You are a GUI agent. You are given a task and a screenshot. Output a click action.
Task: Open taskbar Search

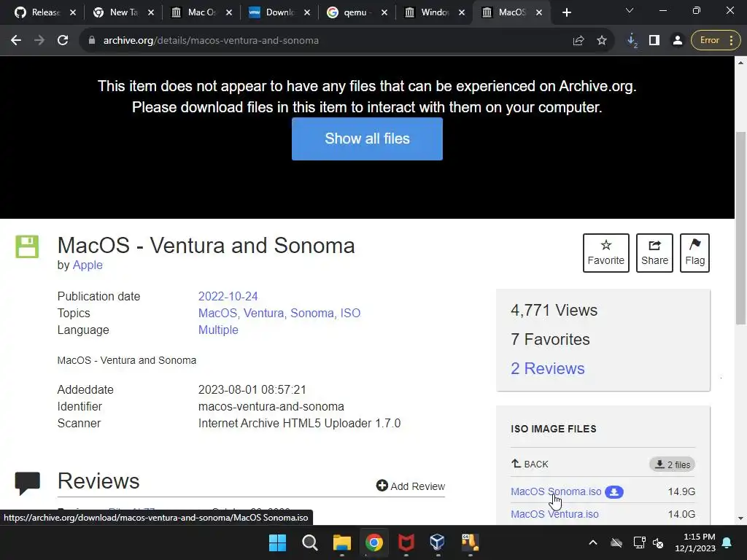click(x=309, y=542)
